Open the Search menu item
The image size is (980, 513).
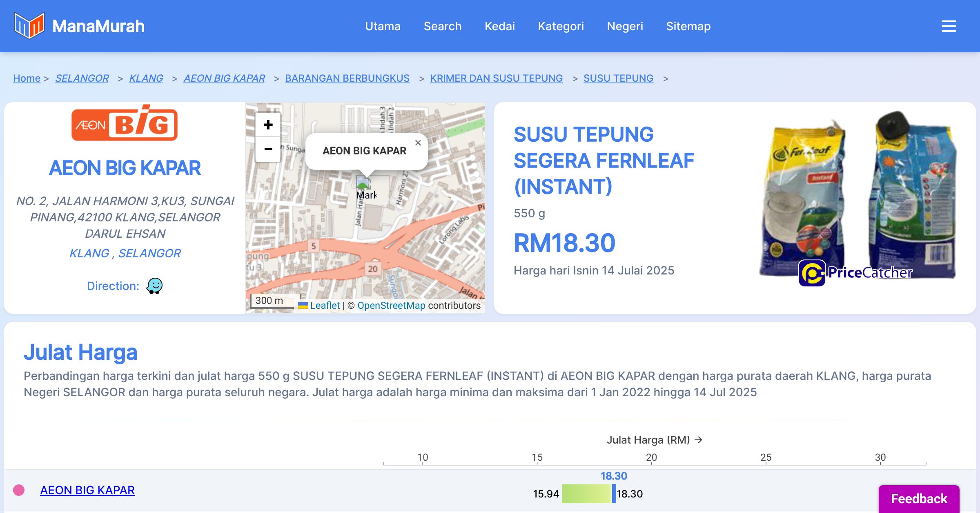pyautogui.click(x=442, y=26)
